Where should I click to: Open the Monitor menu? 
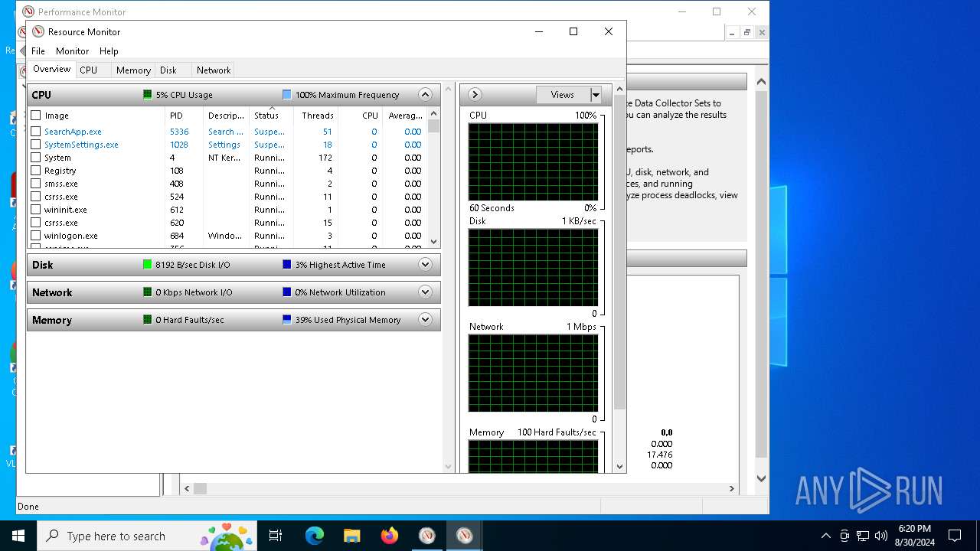click(x=73, y=51)
